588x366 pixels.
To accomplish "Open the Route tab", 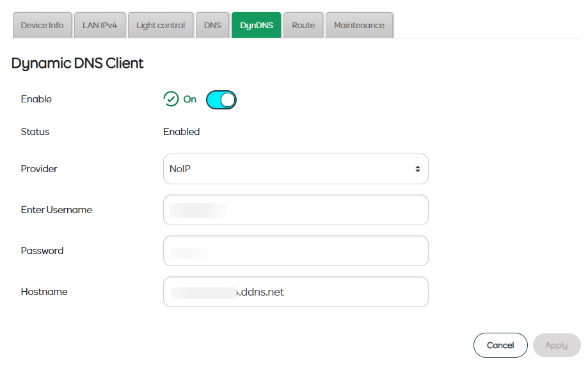I will click(x=303, y=26).
